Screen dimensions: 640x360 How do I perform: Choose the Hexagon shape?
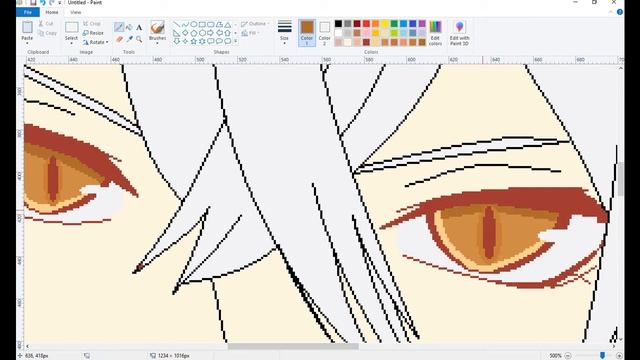pyautogui.click(x=202, y=33)
